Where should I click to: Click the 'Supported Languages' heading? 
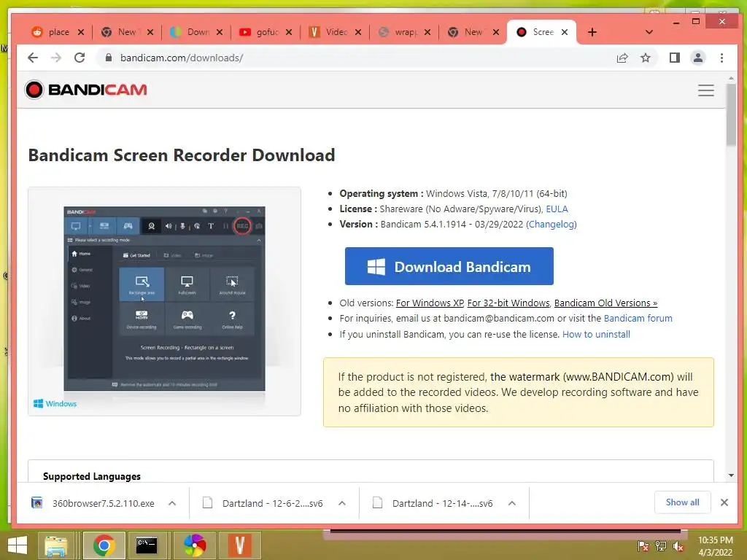(x=91, y=476)
